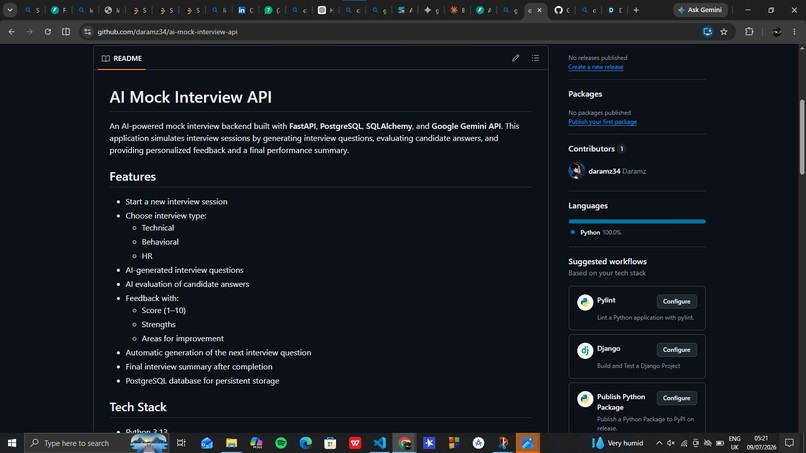Open Microsoft Store from the taskbar
The image size is (806, 453).
[x=330, y=443]
